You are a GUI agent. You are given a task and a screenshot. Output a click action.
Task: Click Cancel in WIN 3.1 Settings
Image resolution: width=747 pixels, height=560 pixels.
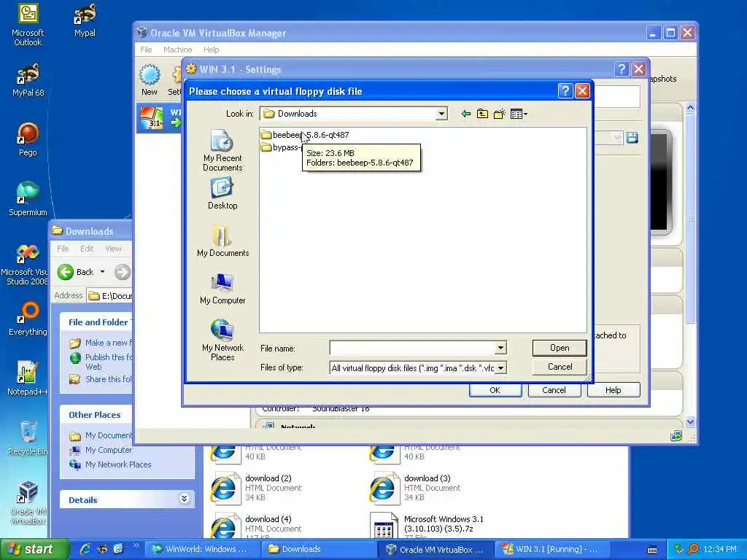(x=554, y=390)
